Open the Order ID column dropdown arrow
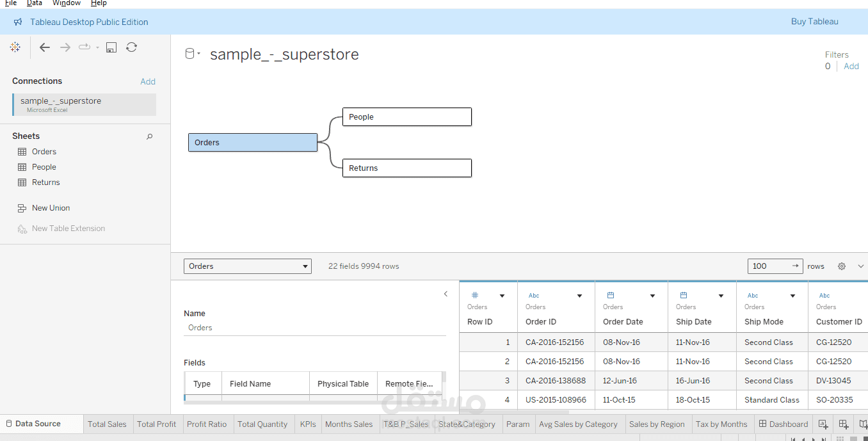The image size is (868, 441). click(x=580, y=296)
